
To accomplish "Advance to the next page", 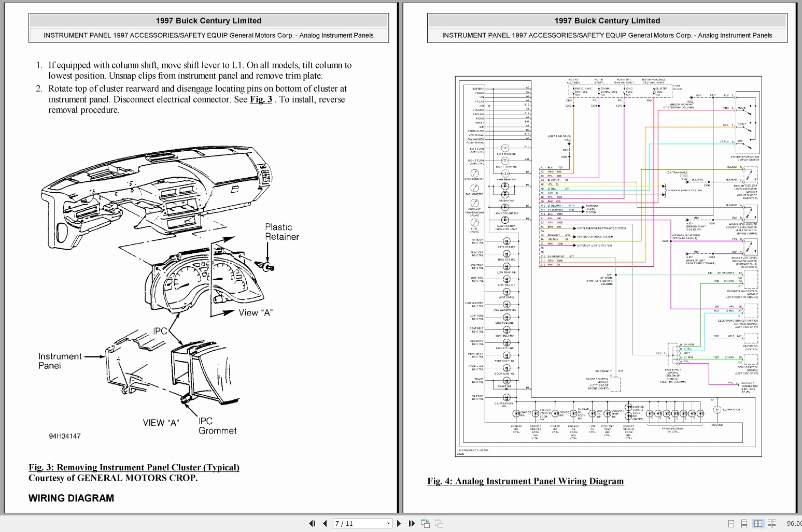I will coord(399,523).
